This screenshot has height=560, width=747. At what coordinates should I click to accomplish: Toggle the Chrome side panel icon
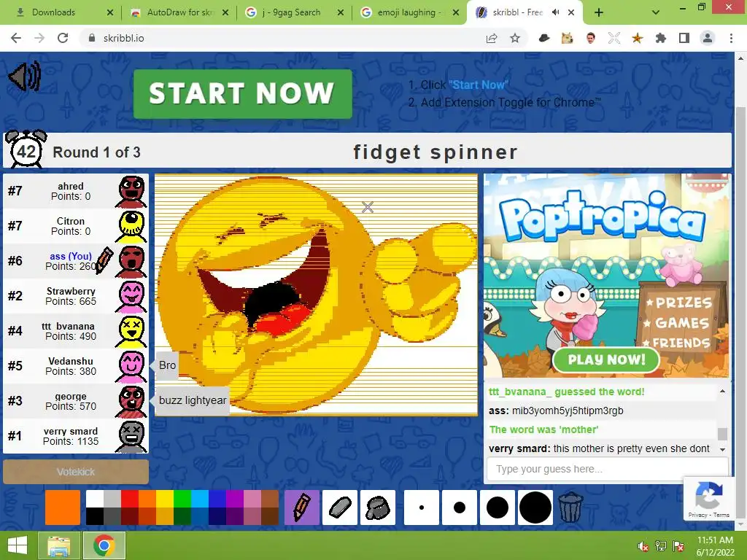[x=684, y=38]
